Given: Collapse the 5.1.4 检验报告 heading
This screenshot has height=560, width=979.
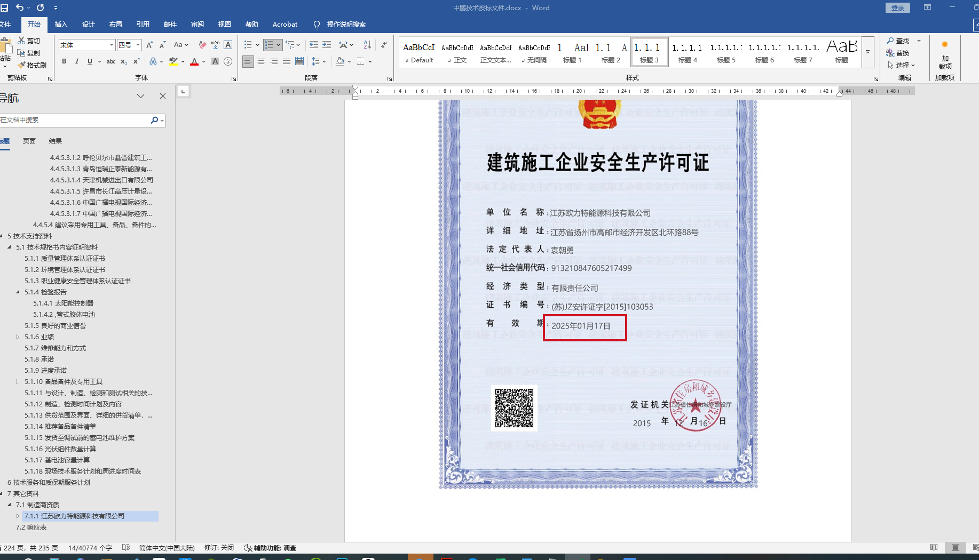Looking at the screenshot, I should pos(18,292).
